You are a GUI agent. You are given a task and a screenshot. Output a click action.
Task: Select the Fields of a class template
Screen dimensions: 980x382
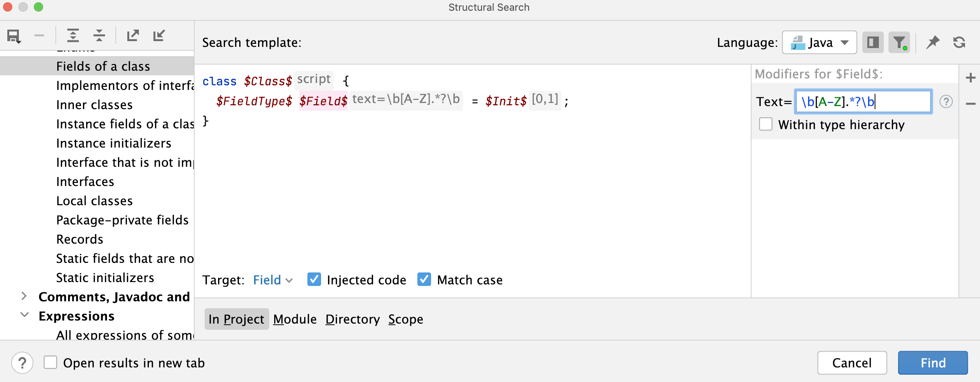pos(103,66)
